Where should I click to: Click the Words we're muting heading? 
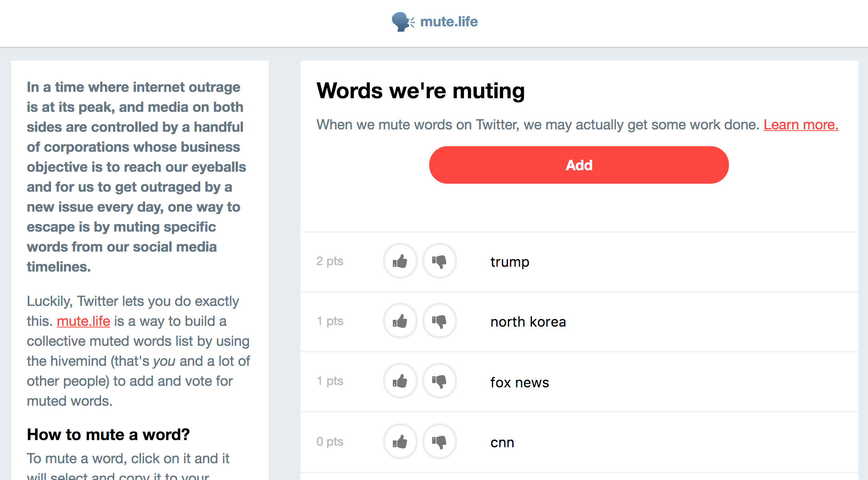[420, 91]
